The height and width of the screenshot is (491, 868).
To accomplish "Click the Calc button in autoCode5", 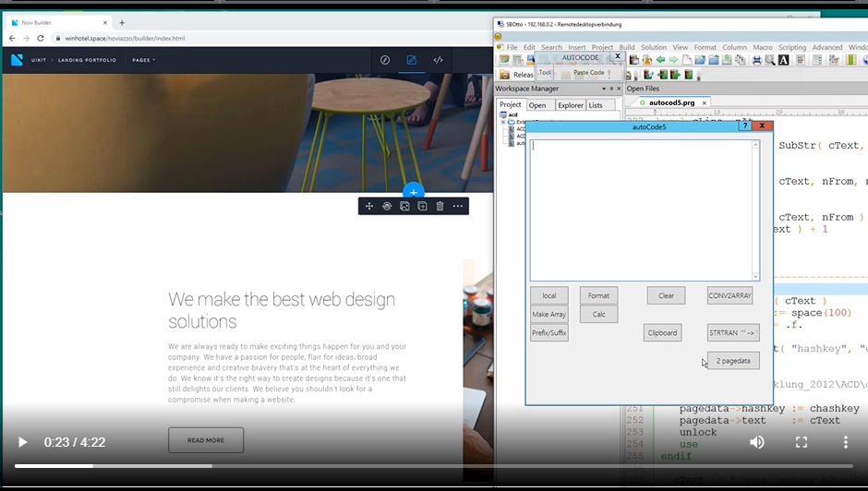I will (598, 314).
